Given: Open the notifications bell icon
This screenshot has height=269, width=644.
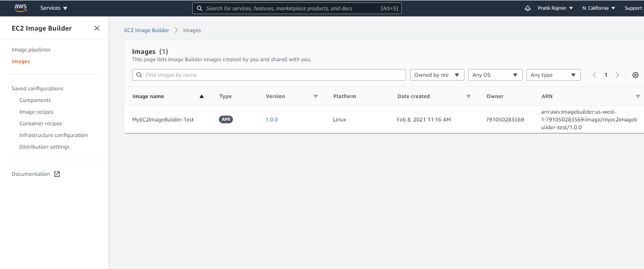Looking at the screenshot, I should (x=528, y=8).
